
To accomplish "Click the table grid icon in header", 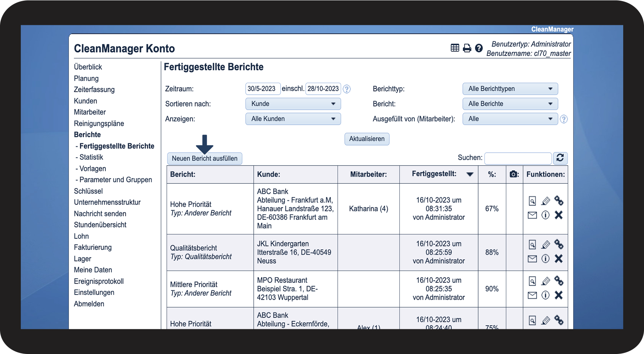I will [x=455, y=48].
